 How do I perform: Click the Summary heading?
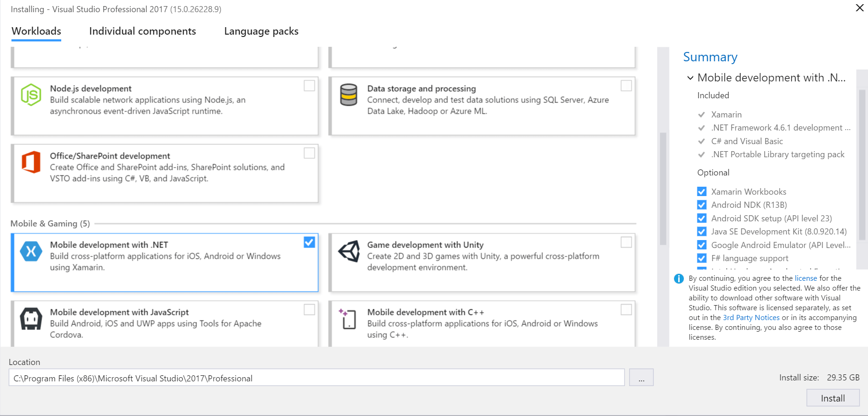pos(710,57)
